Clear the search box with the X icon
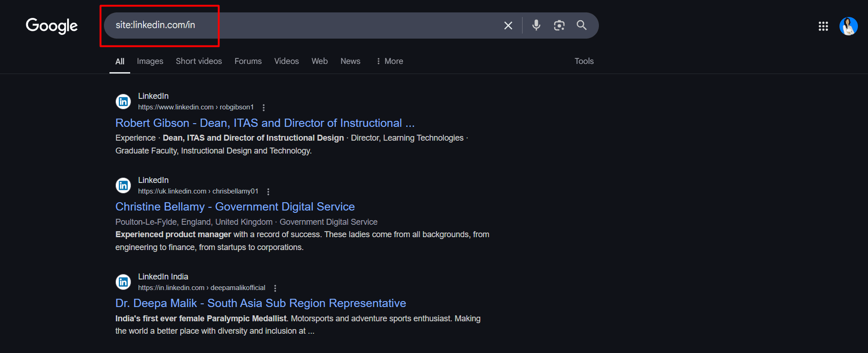 tap(508, 26)
